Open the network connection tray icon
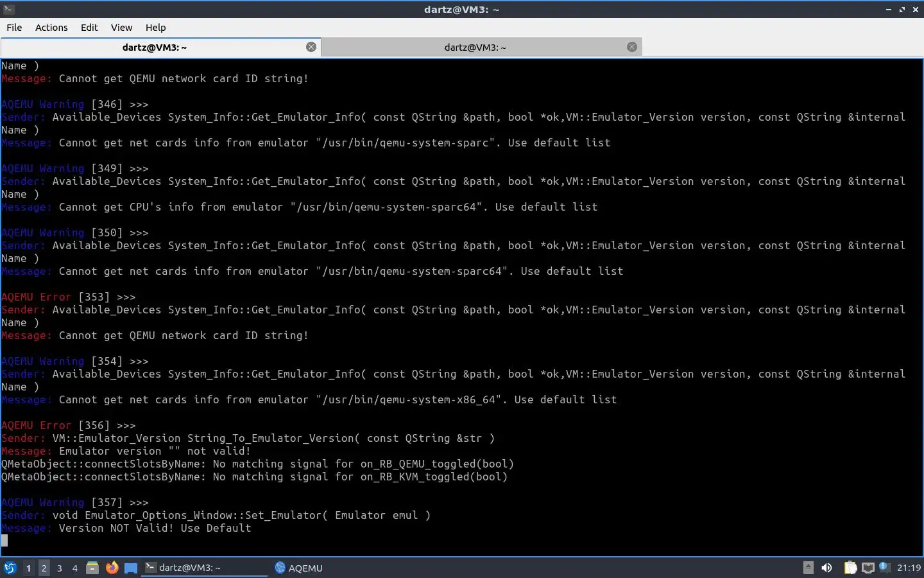 coord(868,568)
